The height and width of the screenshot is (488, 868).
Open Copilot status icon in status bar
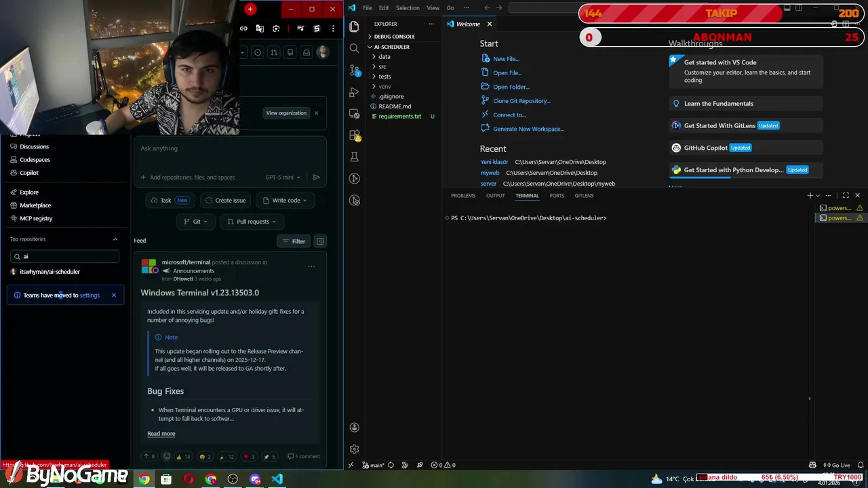pyautogui.click(x=812, y=465)
